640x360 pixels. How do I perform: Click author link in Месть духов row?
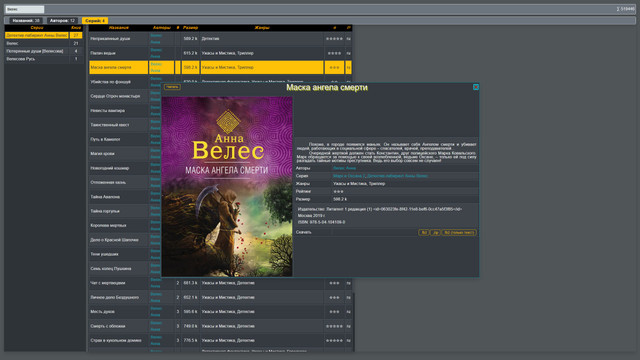tap(156, 312)
